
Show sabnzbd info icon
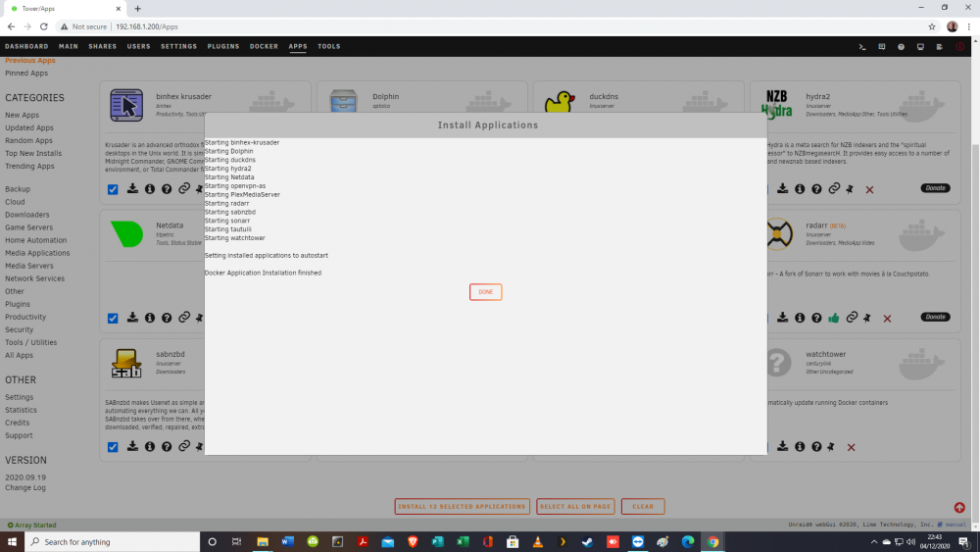(x=150, y=446)
